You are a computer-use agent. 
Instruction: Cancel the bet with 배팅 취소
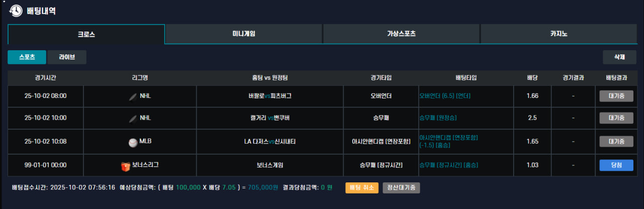[x=361, y=187]
